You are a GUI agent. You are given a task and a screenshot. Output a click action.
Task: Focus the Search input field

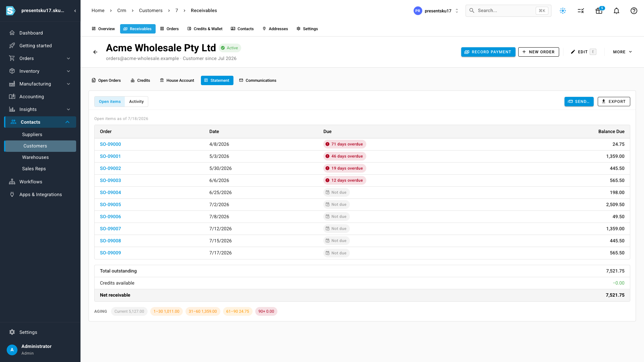pyautogui.click(x=508, y=11)
